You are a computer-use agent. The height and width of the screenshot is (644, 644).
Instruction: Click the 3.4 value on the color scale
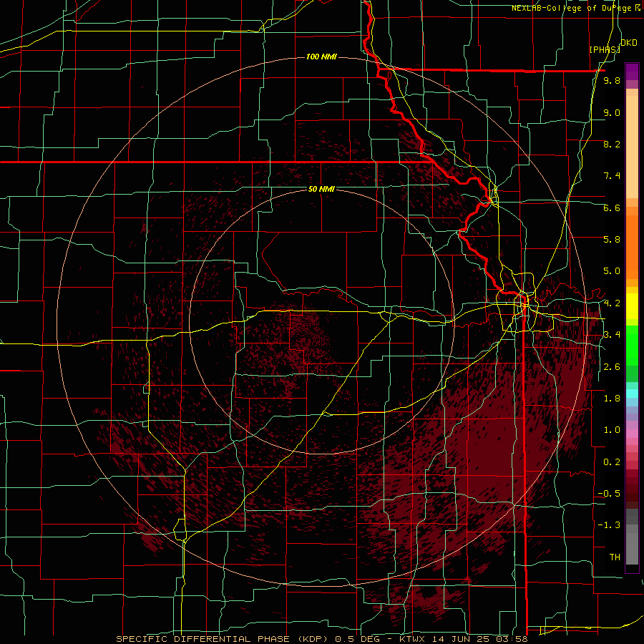pos(612,335)
